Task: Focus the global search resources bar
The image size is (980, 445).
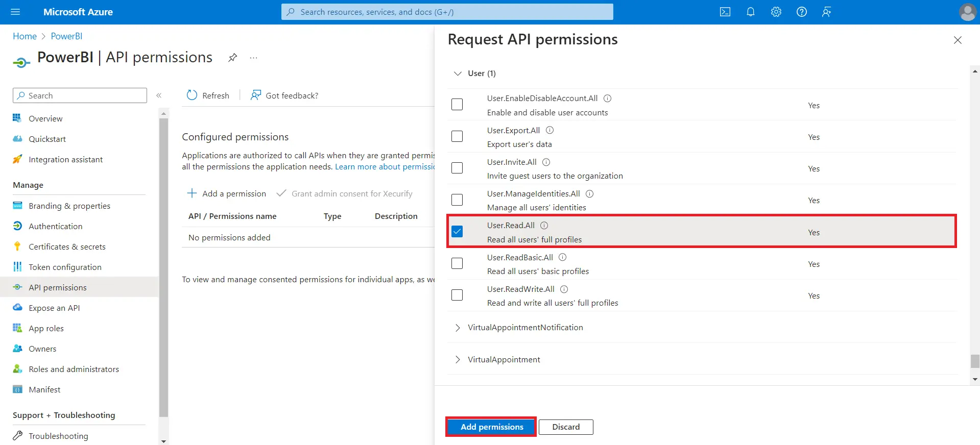Action: pos(447,12)
